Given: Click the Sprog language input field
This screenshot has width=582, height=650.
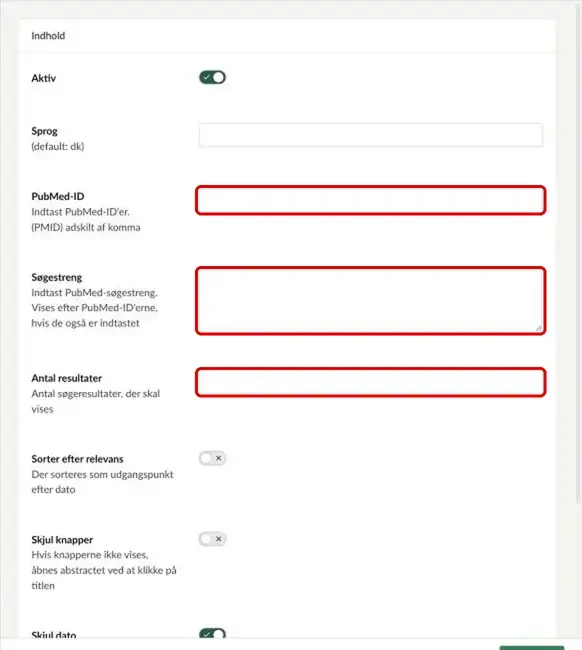Looking at the screenshot, I should pyautogui.click(x=371, y=135).
